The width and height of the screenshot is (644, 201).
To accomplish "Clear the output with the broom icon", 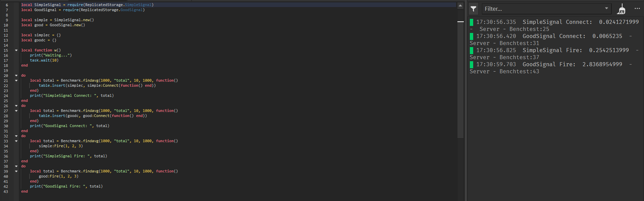I will pyautogui.click(x=621, y=9).
